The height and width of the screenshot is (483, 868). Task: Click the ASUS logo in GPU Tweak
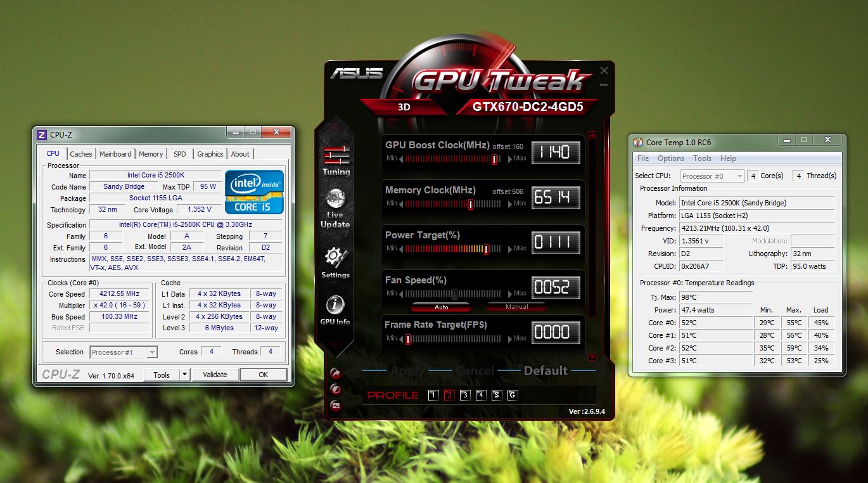[x=356, y=73]
